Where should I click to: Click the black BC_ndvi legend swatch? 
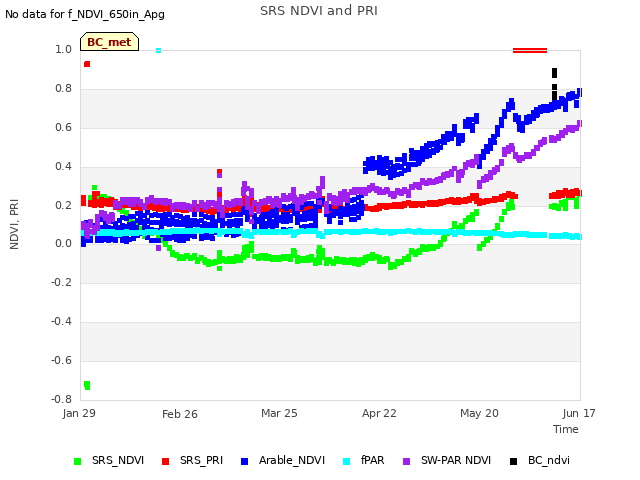coord(513,461)
